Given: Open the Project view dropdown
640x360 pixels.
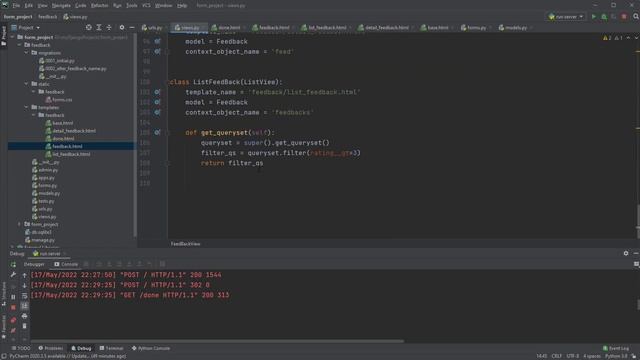Looking at the screenshot, I should pyautogui.click(x=26, y=27).
